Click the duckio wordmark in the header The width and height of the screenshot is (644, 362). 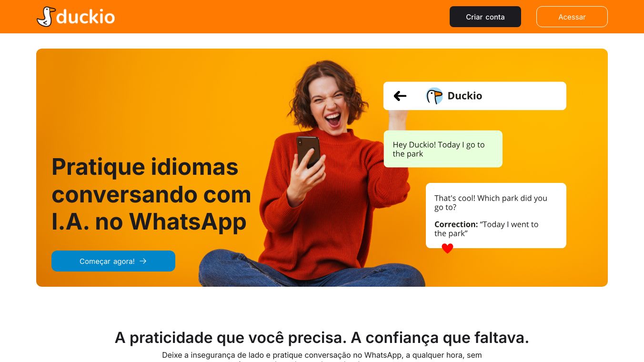pos(86,17)
